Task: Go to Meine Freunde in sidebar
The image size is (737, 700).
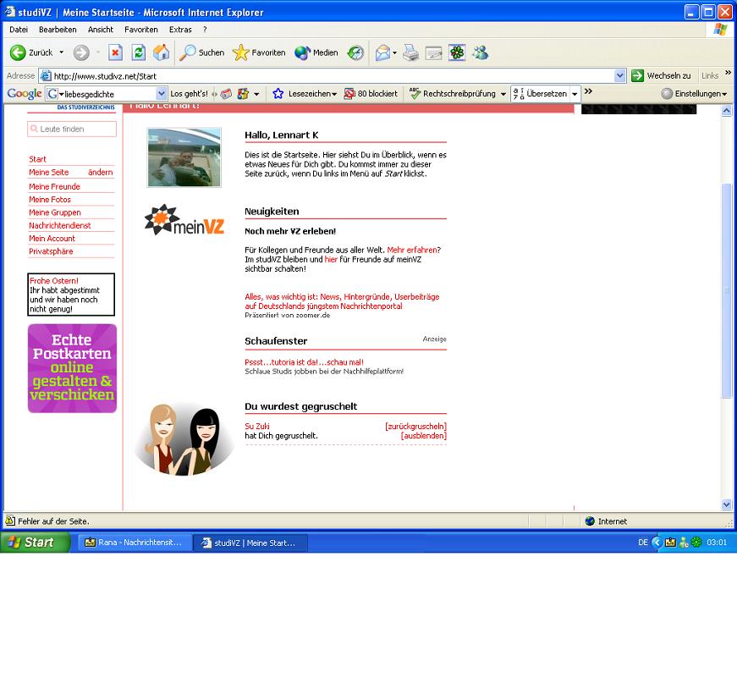Action: pos(54,186)
